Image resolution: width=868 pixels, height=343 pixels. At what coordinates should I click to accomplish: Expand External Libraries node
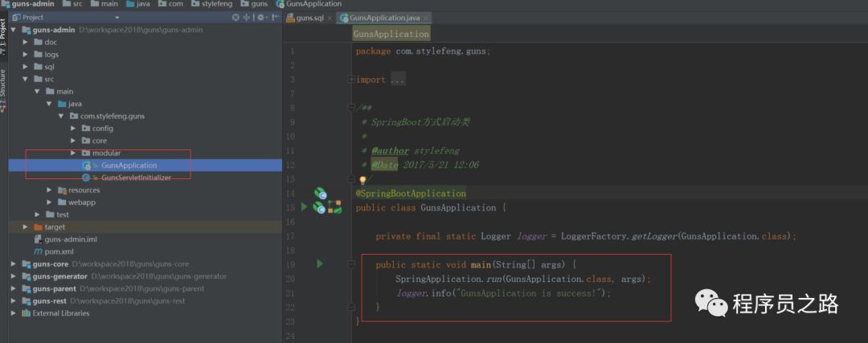[x=14, y=313]
